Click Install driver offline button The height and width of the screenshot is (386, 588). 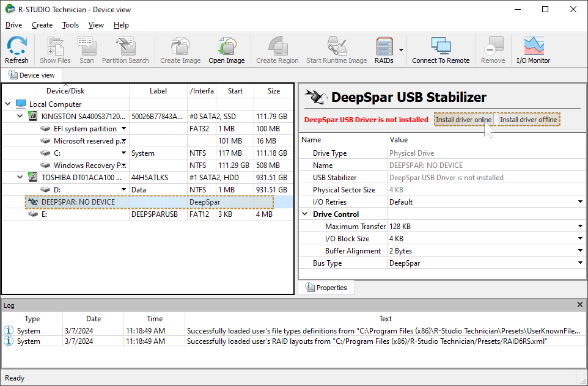coord(528,120)
